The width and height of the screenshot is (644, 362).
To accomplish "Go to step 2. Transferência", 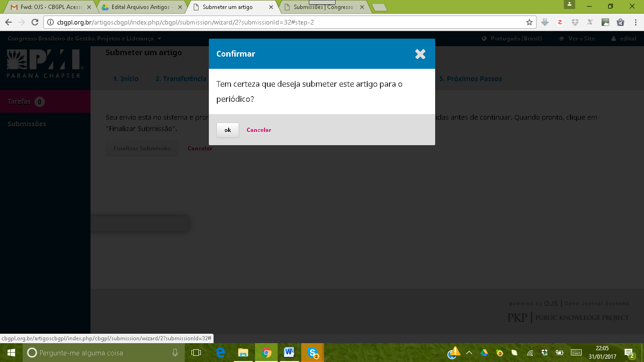I will click(x=181, y=79).
